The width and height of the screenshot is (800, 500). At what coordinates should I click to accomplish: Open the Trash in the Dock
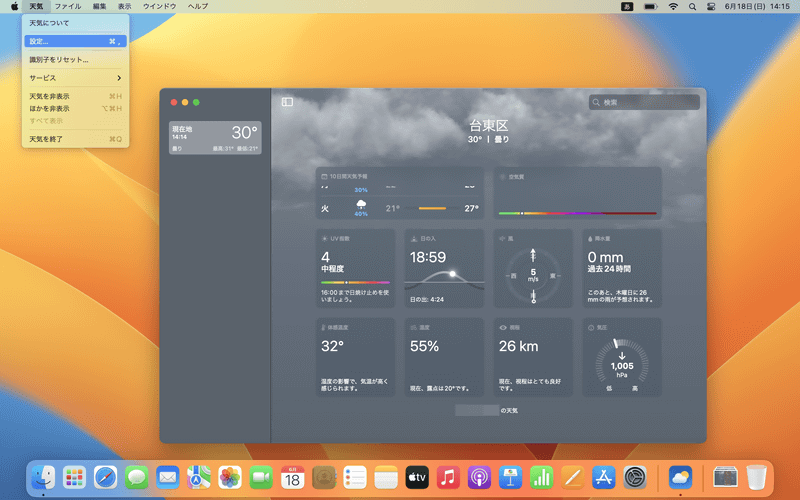(756, 478)
